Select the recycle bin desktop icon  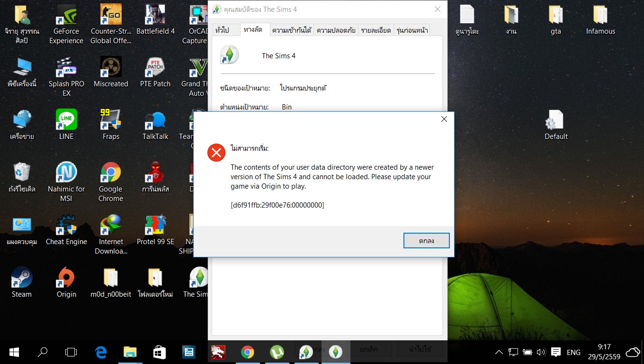tap(22, 177)
